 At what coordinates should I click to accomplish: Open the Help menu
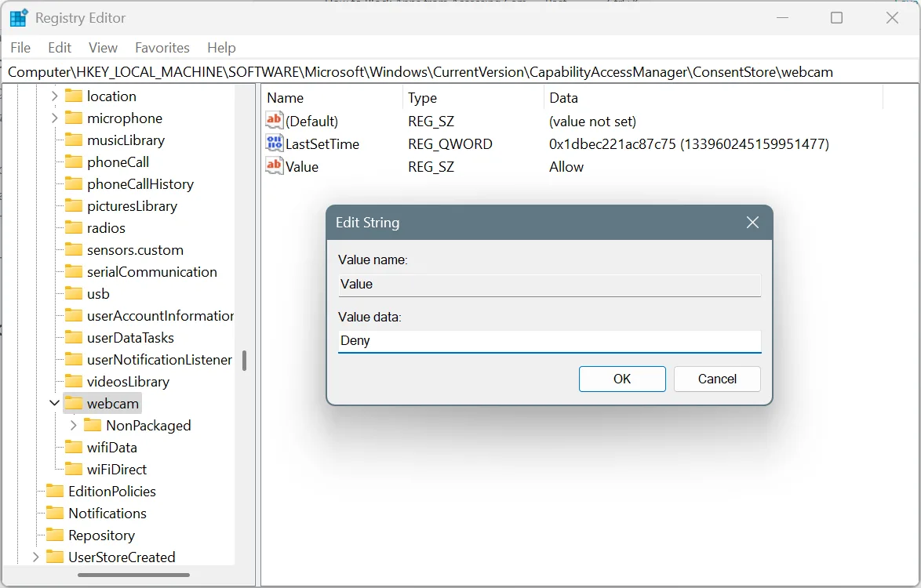(221, 48)
